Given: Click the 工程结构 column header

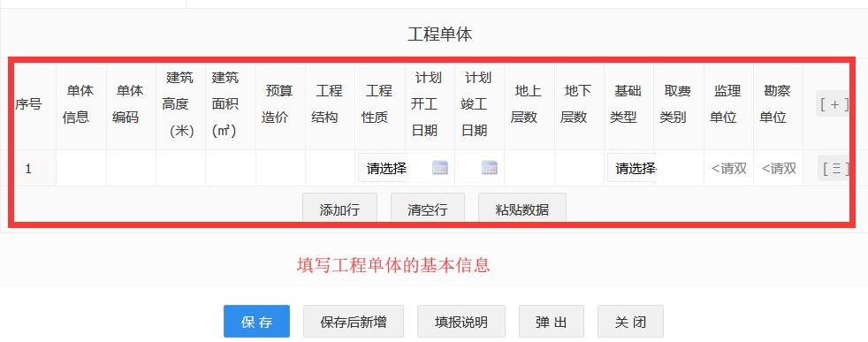Looking at the screenshot, I should [330, 104].
